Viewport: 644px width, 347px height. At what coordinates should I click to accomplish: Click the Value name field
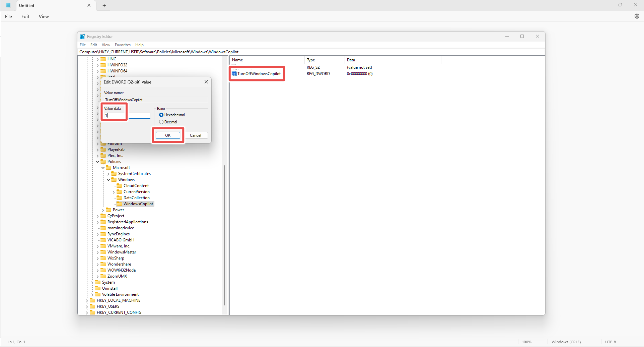pos(156,100)
